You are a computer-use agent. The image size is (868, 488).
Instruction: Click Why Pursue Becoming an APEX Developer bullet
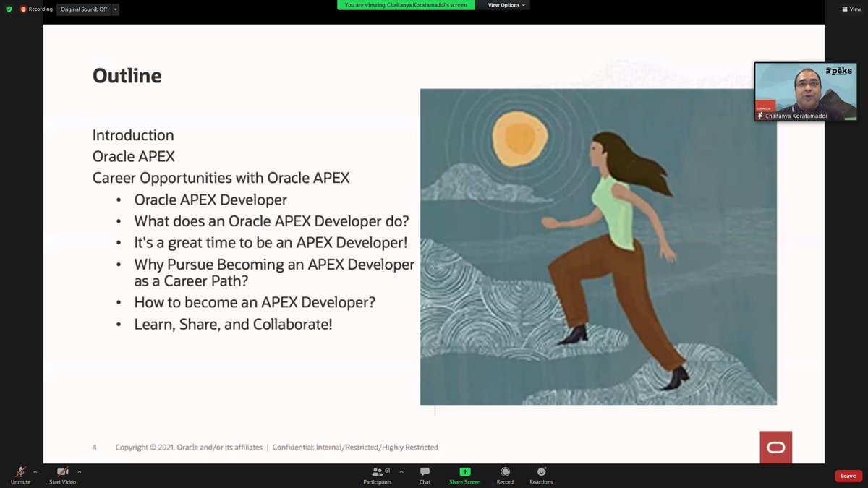click(274, 273)
